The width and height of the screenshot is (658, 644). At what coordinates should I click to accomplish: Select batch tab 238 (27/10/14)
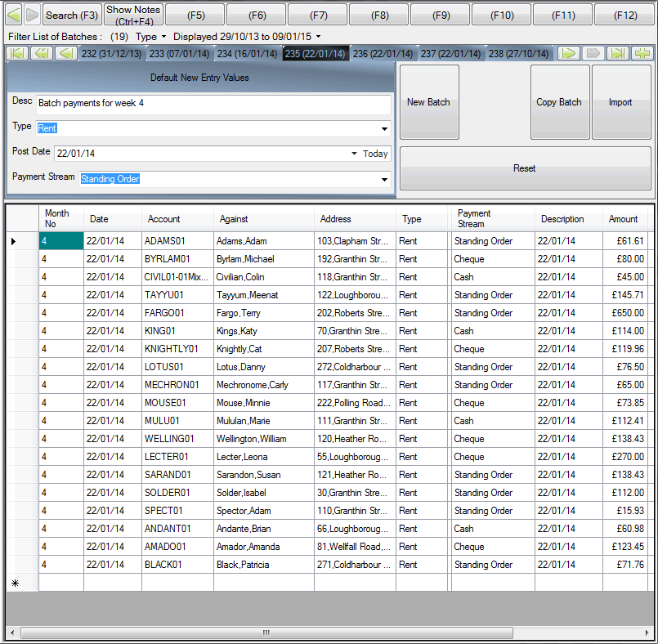519,53
